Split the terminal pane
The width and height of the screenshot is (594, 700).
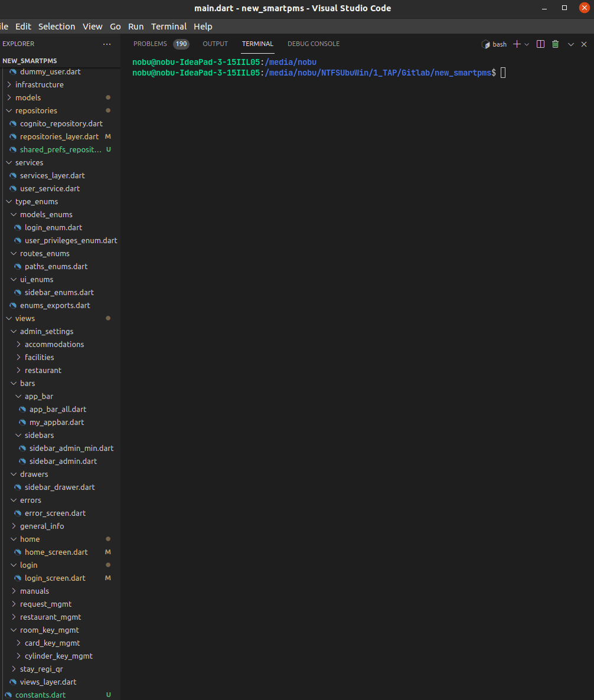coord(540,44)
